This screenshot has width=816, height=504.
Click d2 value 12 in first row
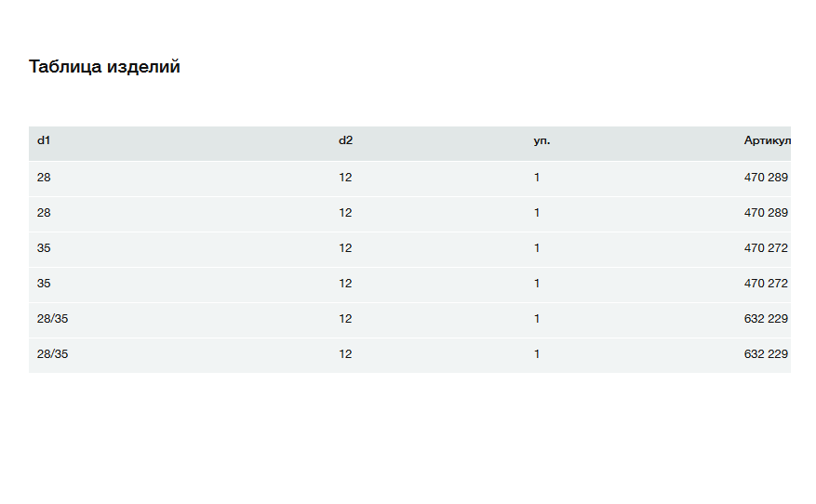(345, 178)
